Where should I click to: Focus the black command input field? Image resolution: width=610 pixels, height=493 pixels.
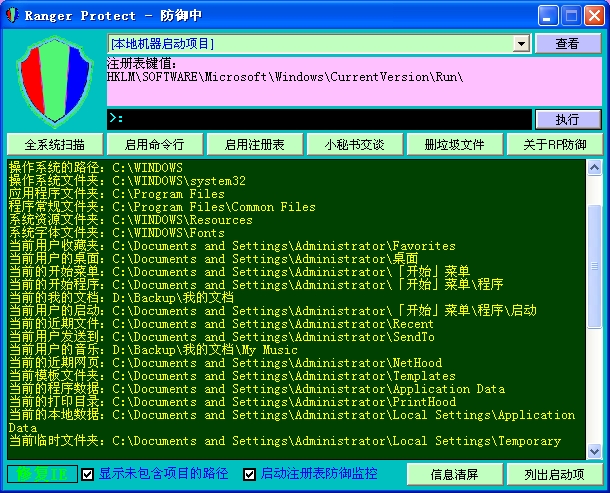pyautogui.click(x=319, y=119)
